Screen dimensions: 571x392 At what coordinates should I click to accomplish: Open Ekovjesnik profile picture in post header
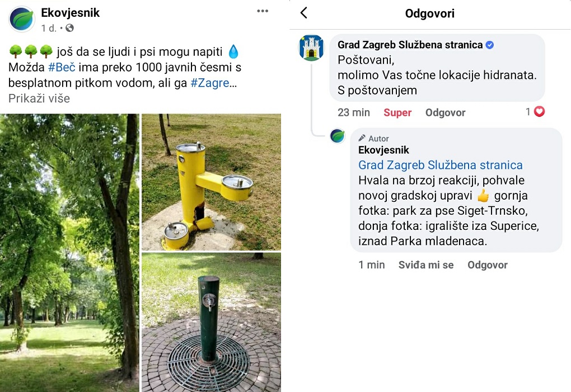21,19
